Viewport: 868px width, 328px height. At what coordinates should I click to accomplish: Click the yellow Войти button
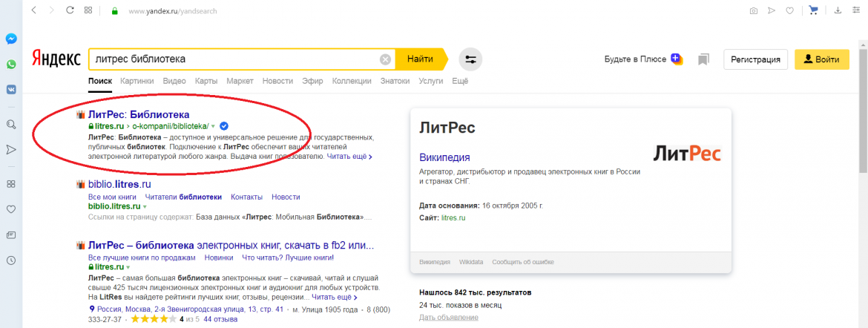pyautogui.click(x=821, y=59)
